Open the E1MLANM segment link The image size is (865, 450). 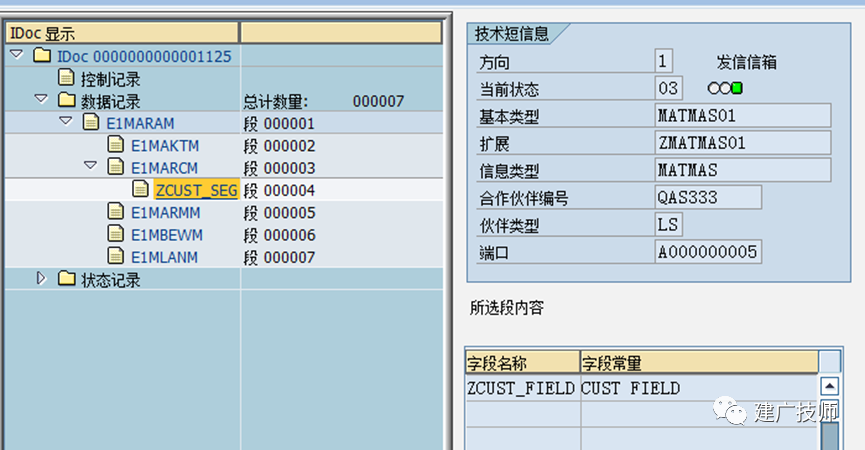pos(164,258)
